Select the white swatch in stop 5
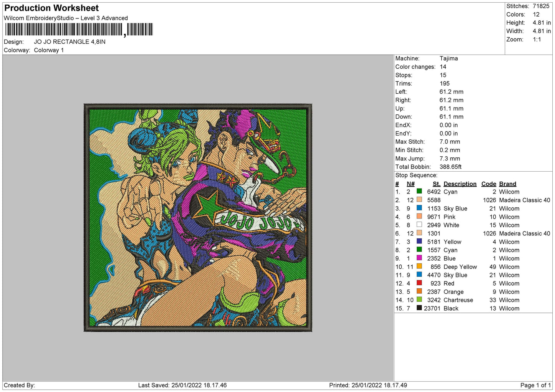The width and height of the screenshot is (555, 392). (x=419, y=225)
